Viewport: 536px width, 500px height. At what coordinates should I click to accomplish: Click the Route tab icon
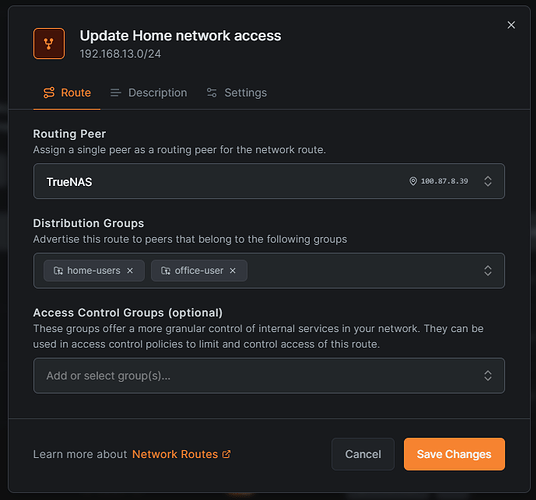coord(49,93)
